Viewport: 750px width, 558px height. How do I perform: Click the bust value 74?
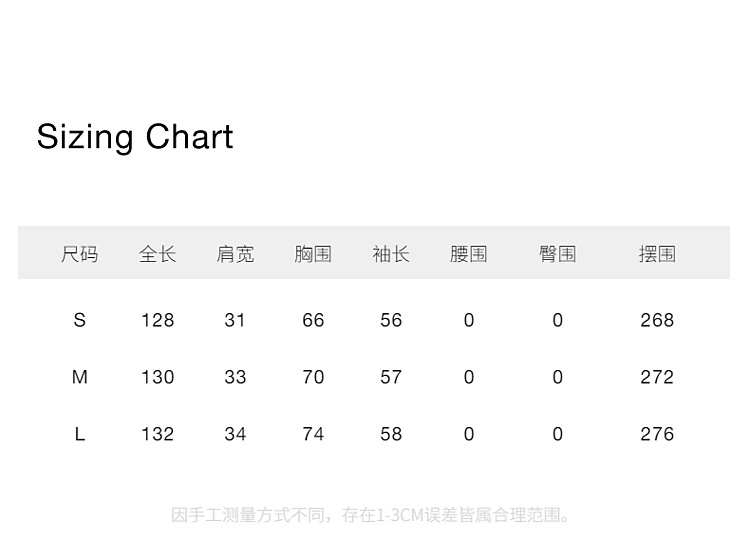313,434
